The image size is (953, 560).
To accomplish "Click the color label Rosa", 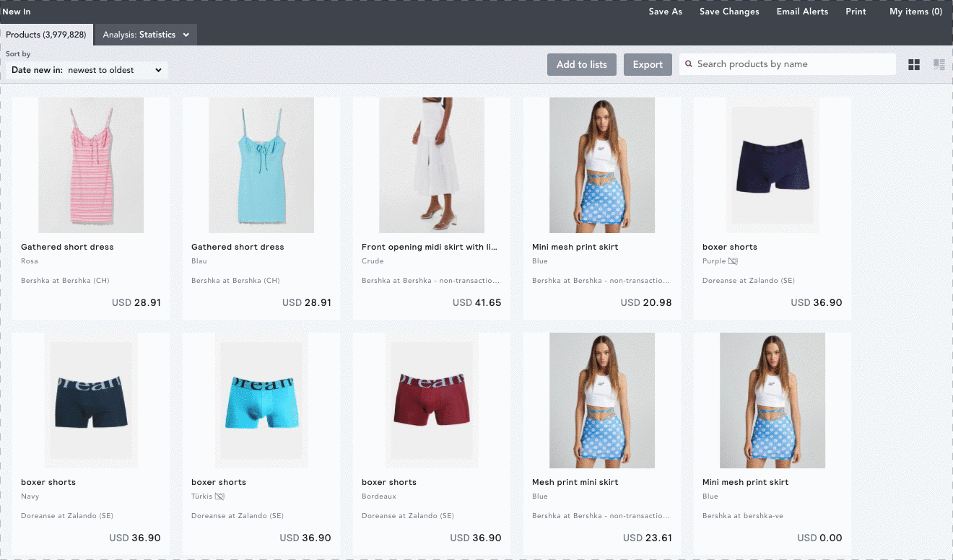I will click(30, 261).
